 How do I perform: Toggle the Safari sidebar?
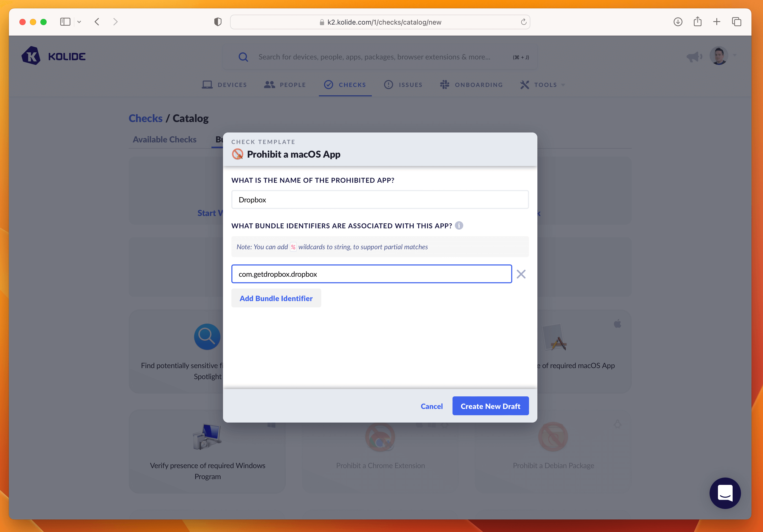pos(65,22)
